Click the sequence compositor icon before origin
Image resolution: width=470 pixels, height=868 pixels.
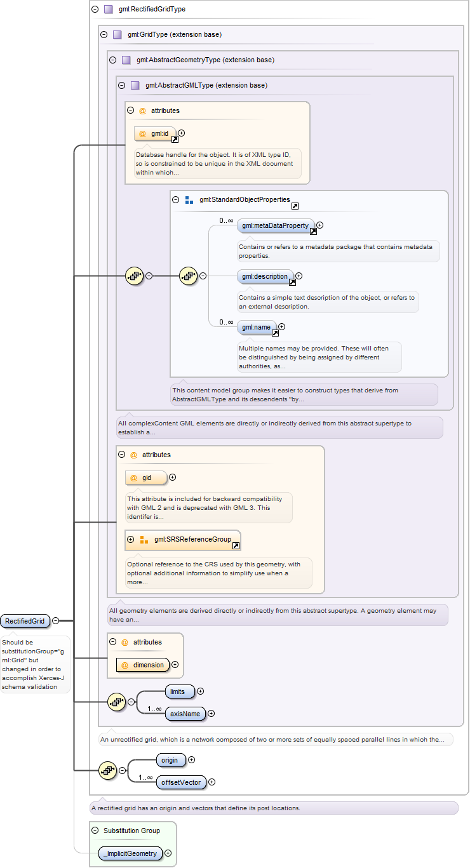108,770
